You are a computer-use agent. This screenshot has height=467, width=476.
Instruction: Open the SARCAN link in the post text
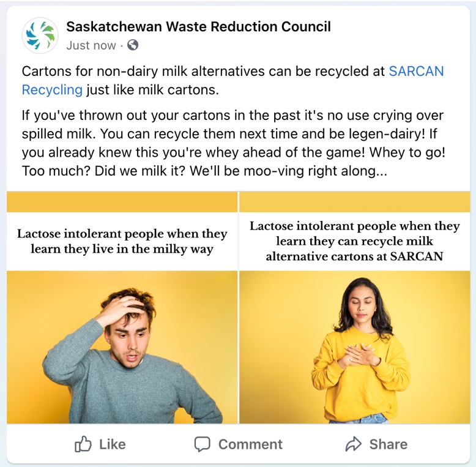(x=416, y=72)
